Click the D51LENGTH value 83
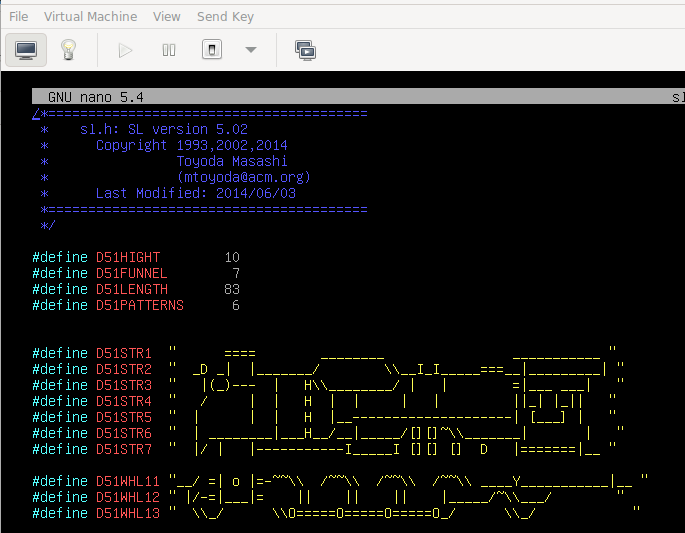Screen dimensions: 685x533 pos(231,289)
